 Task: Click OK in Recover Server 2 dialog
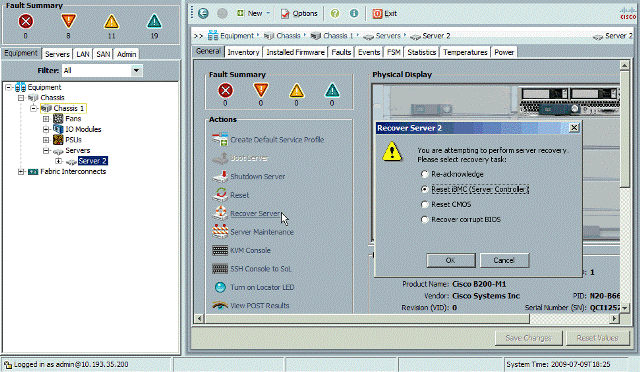(x=451, y=261)
